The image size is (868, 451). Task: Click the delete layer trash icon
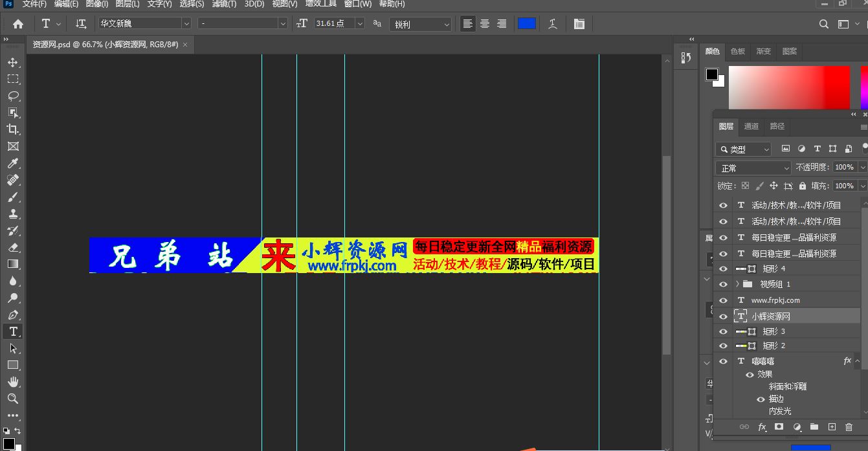849,427
